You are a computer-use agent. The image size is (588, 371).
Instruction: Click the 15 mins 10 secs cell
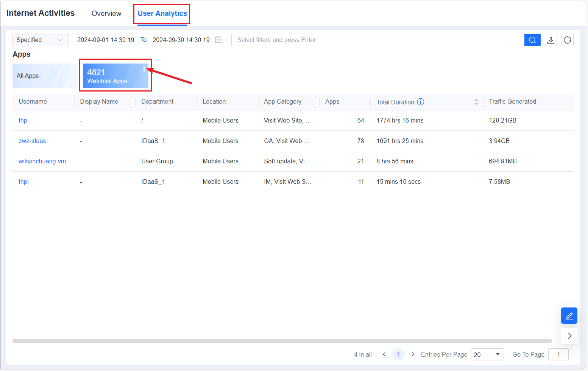399,182
